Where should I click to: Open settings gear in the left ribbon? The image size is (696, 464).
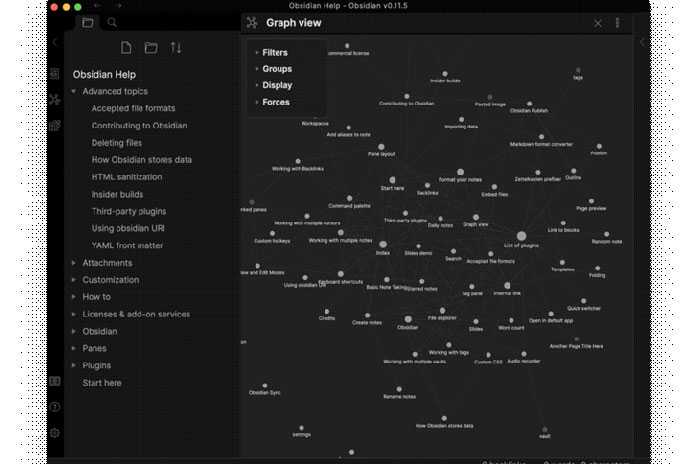(55, 433)
